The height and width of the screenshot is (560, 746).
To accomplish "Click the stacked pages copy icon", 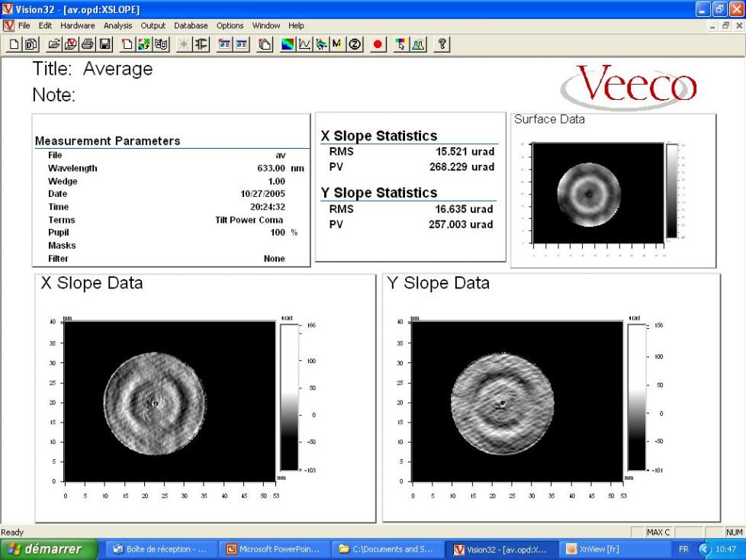I will [x=265, y=44].
